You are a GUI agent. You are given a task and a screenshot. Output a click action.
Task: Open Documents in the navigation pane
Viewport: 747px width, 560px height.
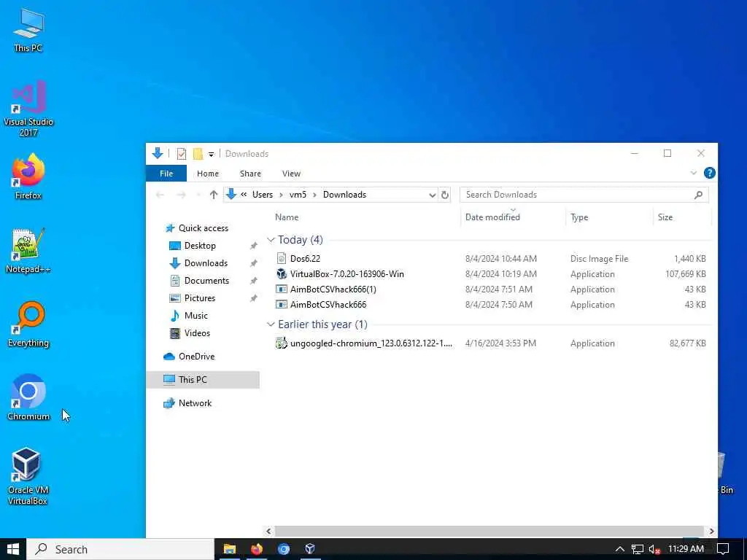click(206, 281)
